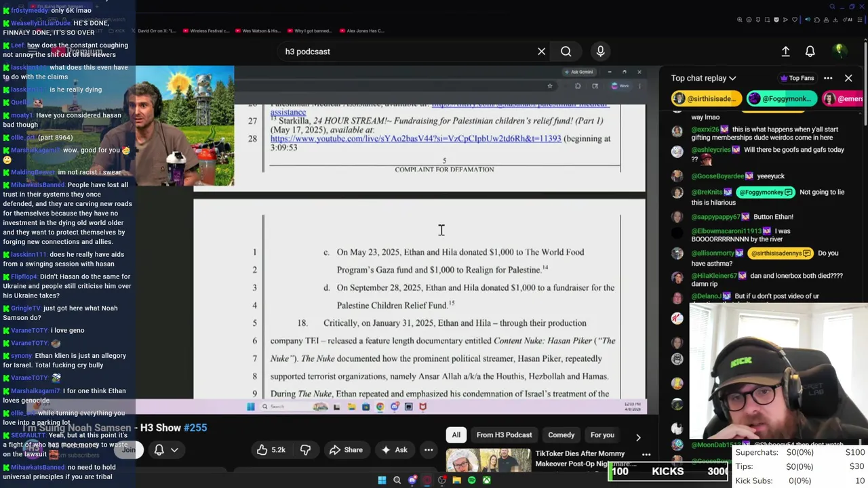This screenshot has height=488, width=868.
Task: Clear the 'h3 podcsast' search text
Action: coord(541,52)
